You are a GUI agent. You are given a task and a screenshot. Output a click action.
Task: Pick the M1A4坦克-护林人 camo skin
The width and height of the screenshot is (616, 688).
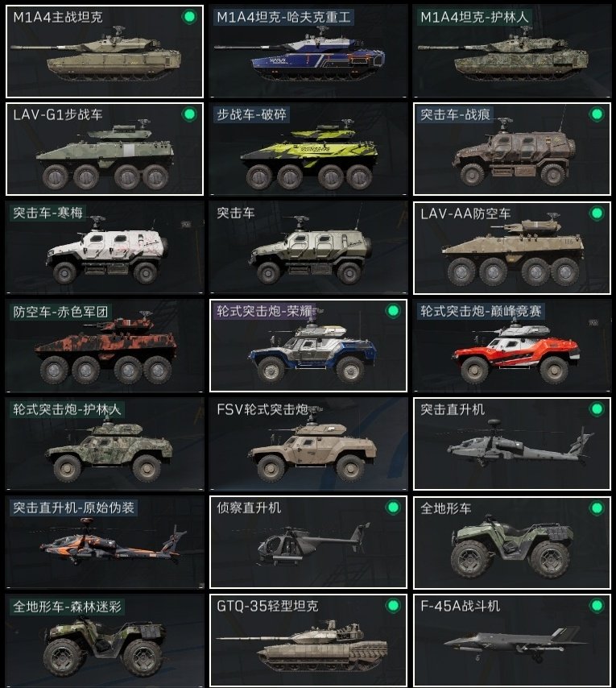click(x=511, y=52)
